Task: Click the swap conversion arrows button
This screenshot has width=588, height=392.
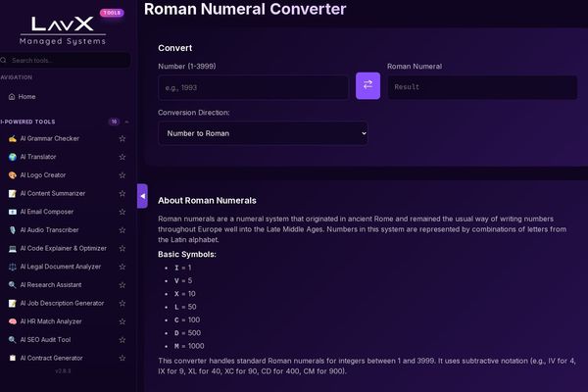Action: [x=367, y=86]
